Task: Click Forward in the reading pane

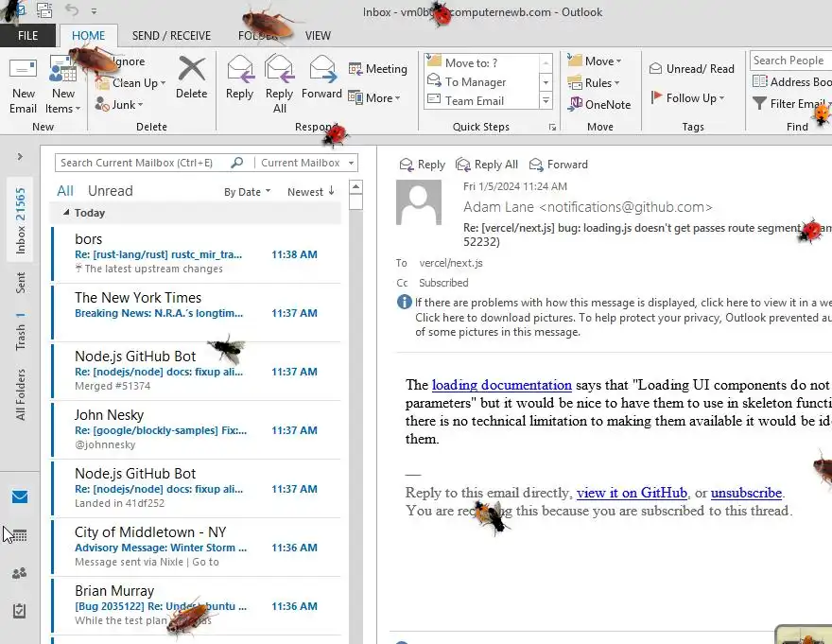Action: pyautogui.click(x=558, y=165)
